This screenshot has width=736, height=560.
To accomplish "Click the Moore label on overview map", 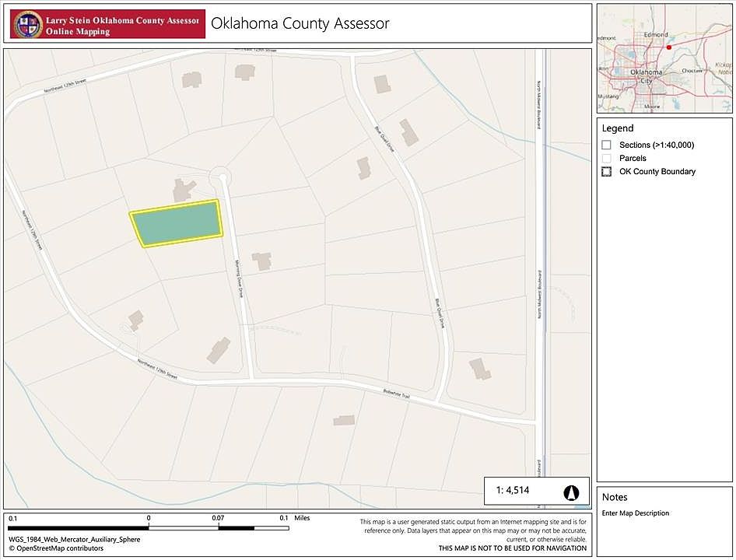I will pyautogui.click(x=652, y=107).
